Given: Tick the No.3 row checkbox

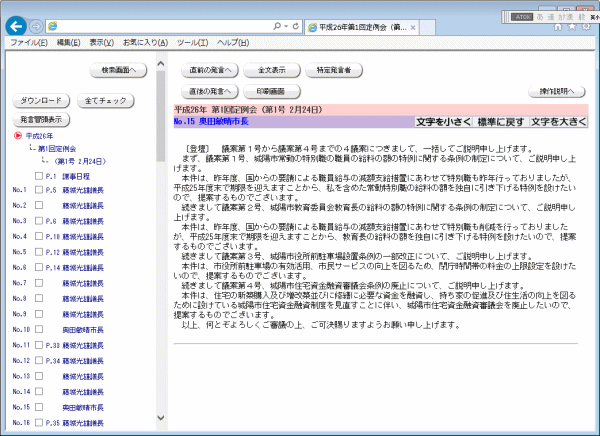Looking at the screenshot, I should click(39, 221).
